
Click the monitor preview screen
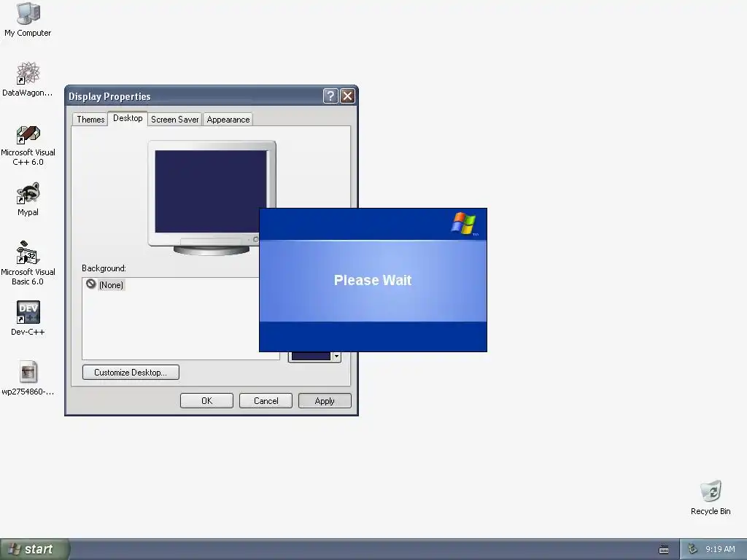pos(211,192)
